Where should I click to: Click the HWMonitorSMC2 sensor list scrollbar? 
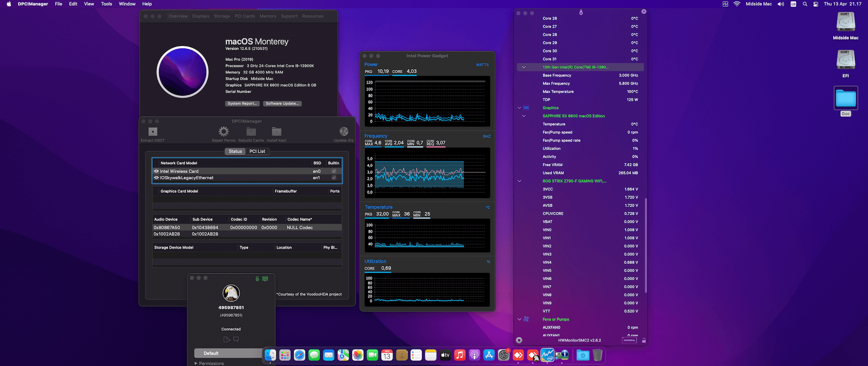click(x=645, y=244)
